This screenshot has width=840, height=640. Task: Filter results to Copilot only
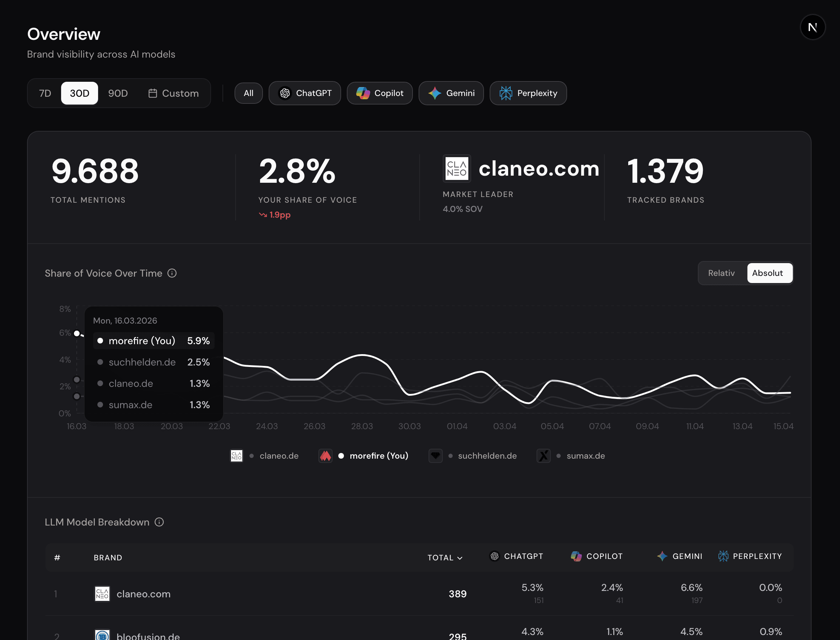point(380,93)
